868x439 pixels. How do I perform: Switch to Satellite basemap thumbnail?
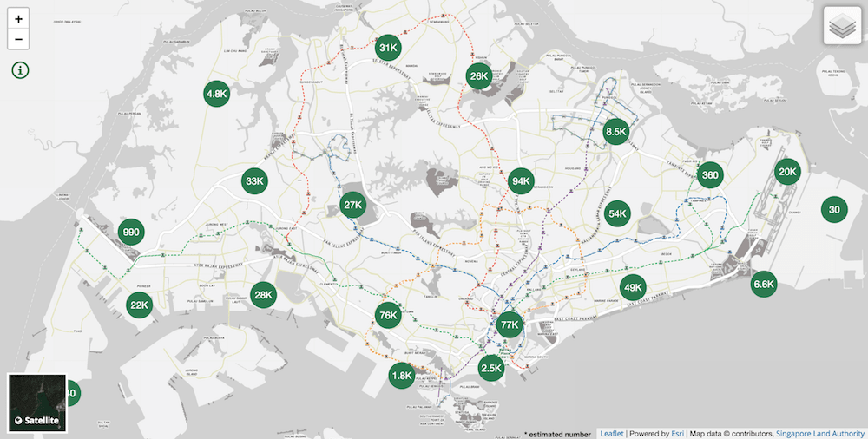click(36, 403)
